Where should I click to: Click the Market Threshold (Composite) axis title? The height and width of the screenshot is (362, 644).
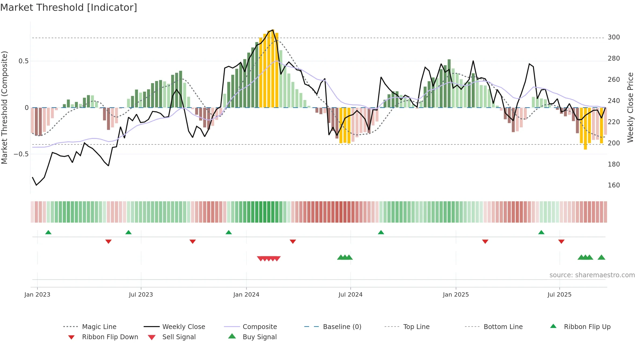coord(4,108)
